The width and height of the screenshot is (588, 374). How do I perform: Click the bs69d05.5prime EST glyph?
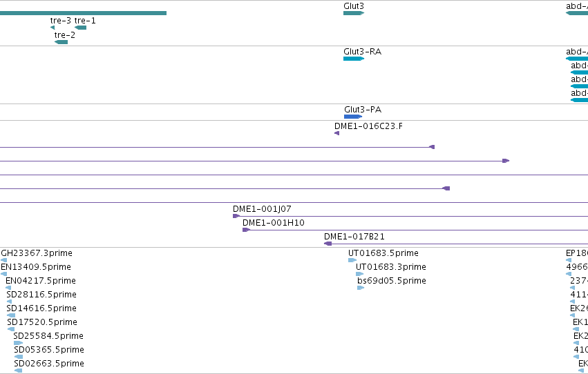(361, 288)
